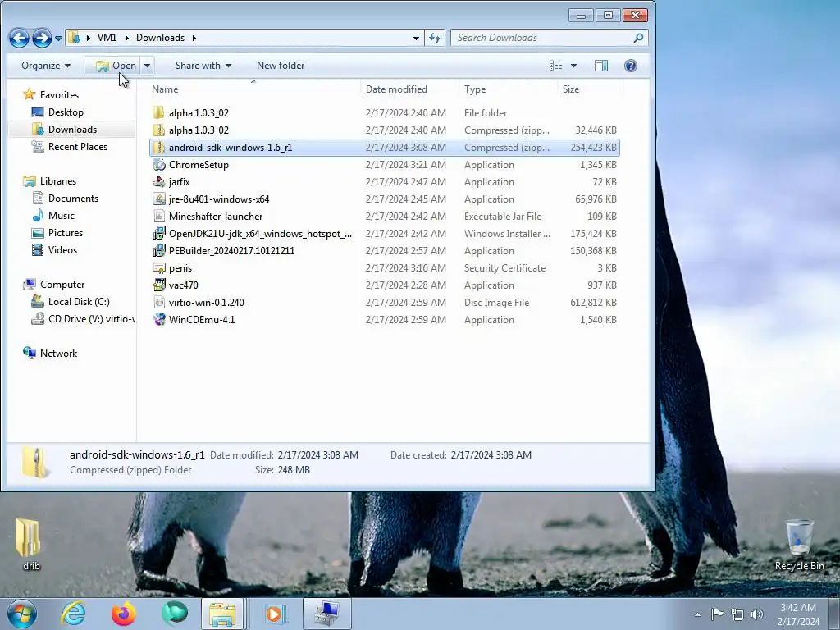This screenshot has height=630, width=840.
Task: Open the Videos library
Action: point(62,249)
